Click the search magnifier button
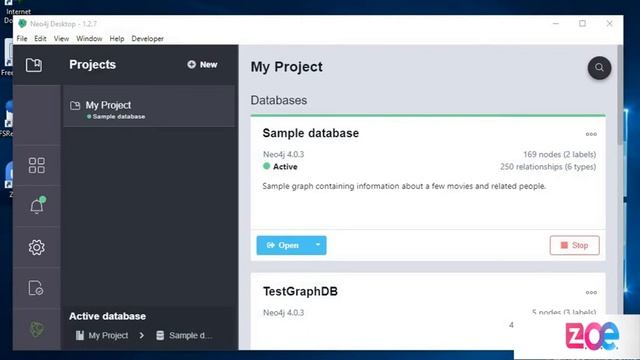 pyautogui.click(x=599, y=68)
